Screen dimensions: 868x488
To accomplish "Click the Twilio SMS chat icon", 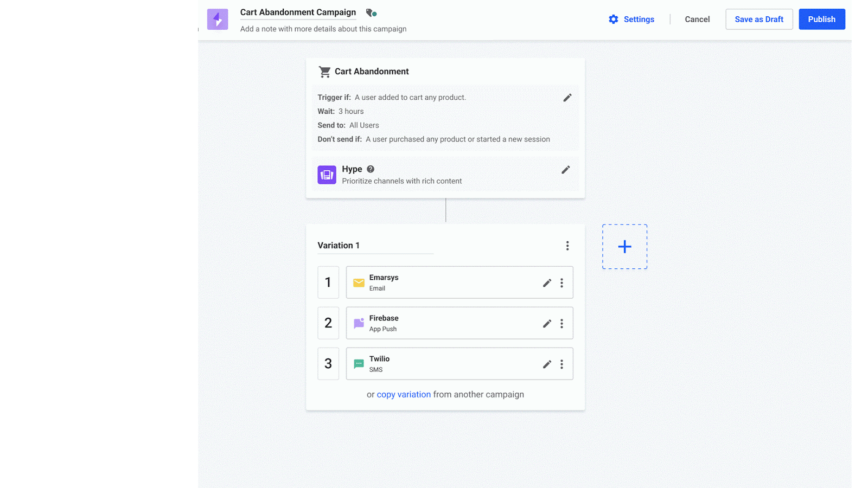I will pyautogui.click(x=359, y=364).
